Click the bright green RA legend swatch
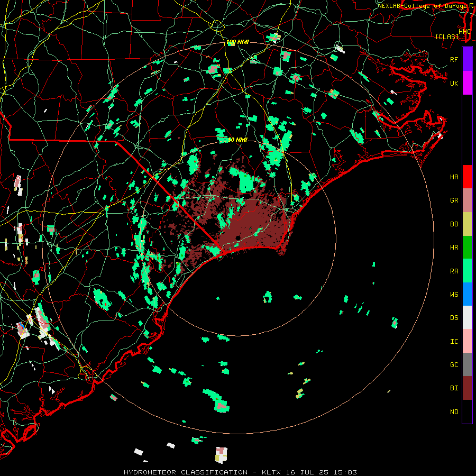Viewport: 476px width, 476px height. (467, 270)
